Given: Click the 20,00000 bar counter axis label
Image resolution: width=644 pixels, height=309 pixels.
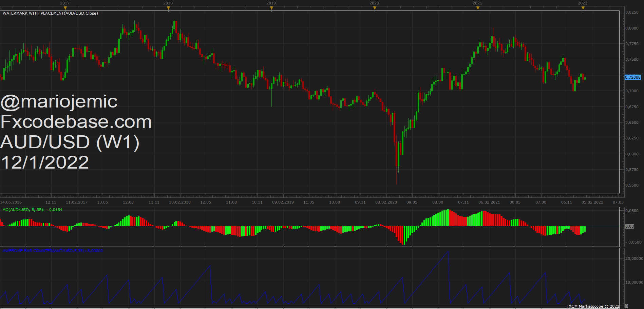Looking at the screenshot, I should 634,258.
